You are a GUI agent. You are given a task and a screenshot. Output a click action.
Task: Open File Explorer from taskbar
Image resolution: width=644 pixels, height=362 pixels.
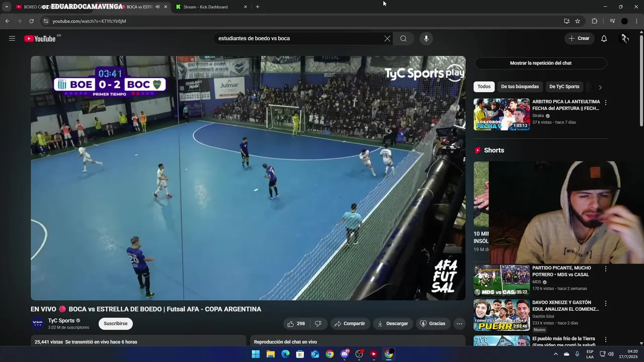(270, 354)
